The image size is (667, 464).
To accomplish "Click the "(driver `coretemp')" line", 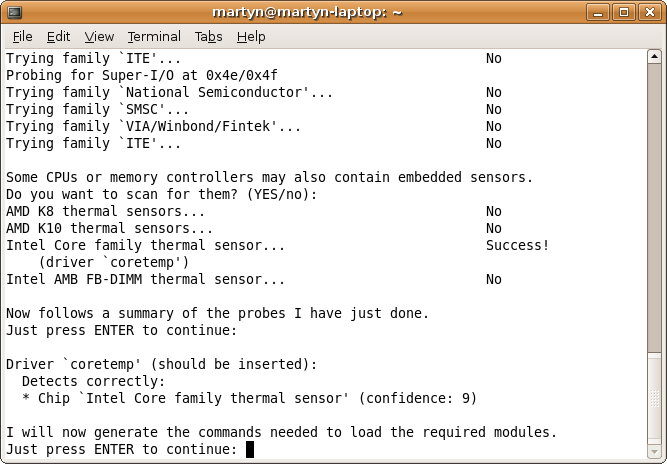I will pyautogui.click(x=114, y=262).
